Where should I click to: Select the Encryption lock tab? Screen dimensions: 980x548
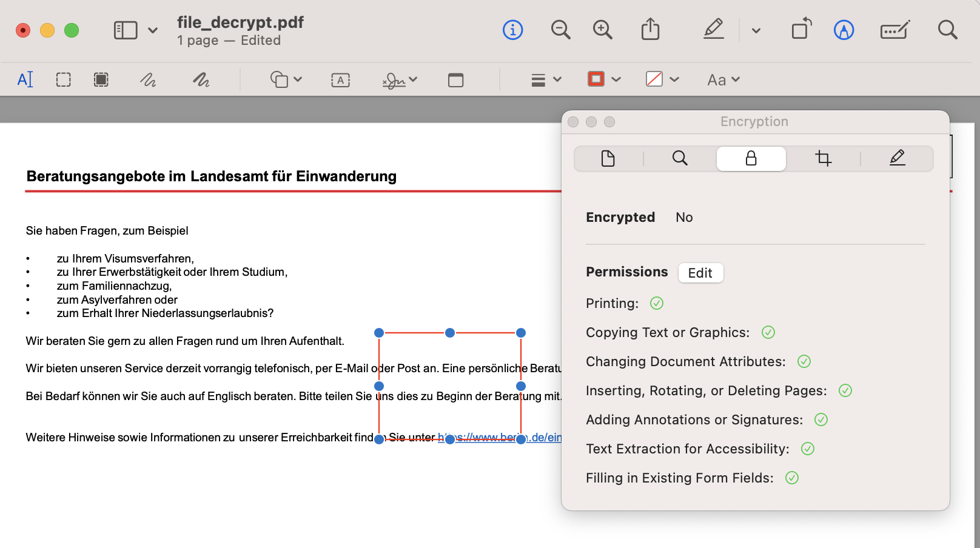click(x=751, y=159)
